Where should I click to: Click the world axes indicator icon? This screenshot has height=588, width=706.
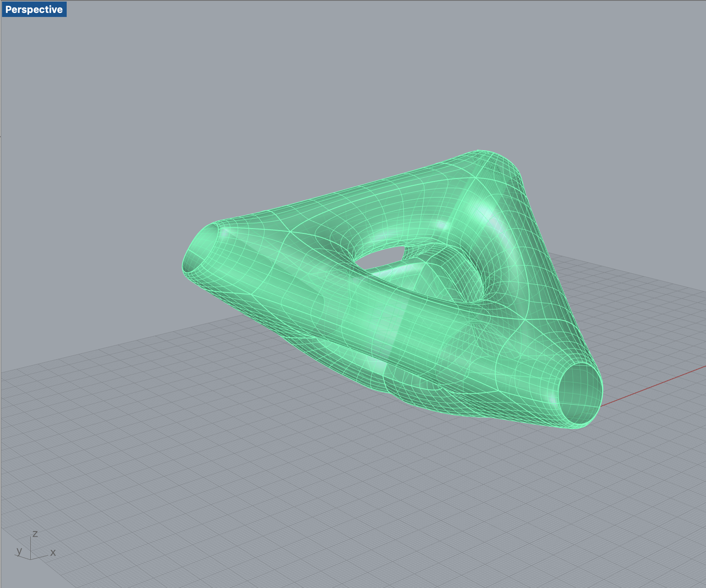[x=36, y=546]
